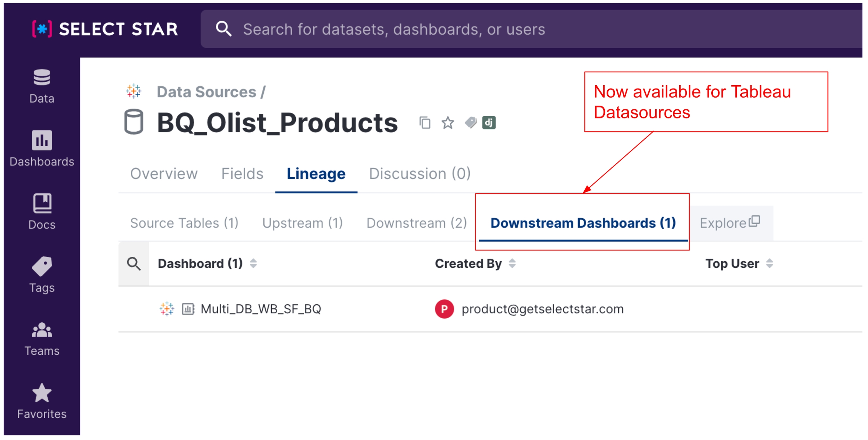Go to Dashboards in sidebar
Screen dimensions: 868x440
point(42,149)
